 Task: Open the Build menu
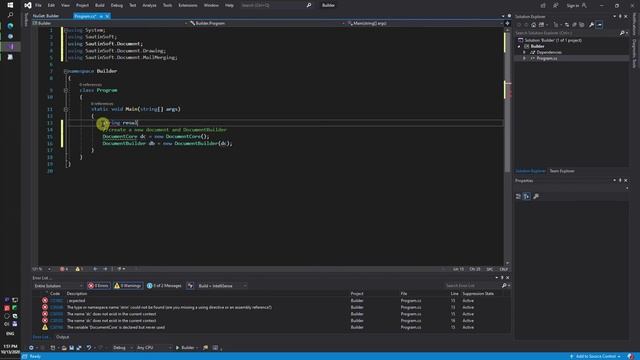click(100, 5)
